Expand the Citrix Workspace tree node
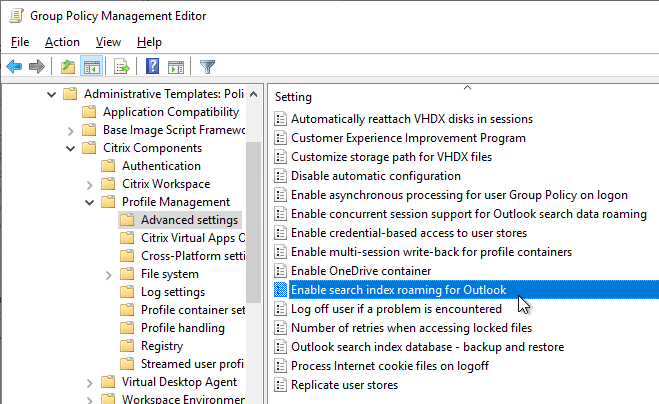This screenshot has width=659, height=404. click(89, 185)
